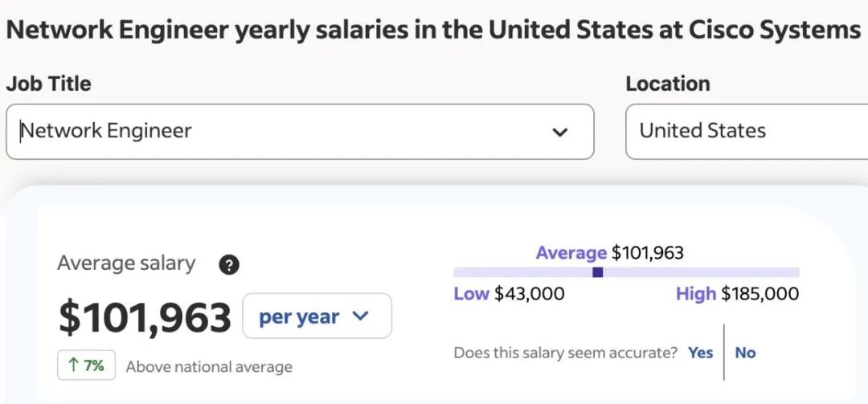Image resolution: width=868 pixels, height=404 pixels.
Task: Click the Above national average text
Action: pyautogui.click(x=209, y=367)
